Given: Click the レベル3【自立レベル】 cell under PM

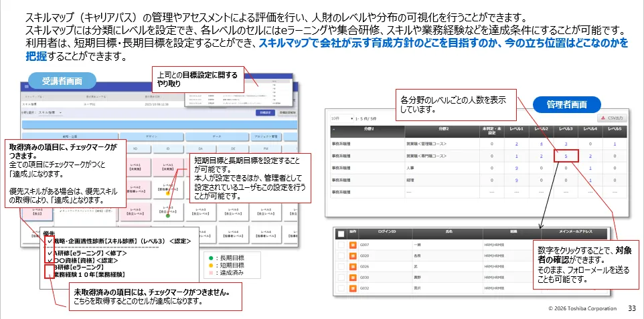Looking at the screenshot, I should pos(265,212).
